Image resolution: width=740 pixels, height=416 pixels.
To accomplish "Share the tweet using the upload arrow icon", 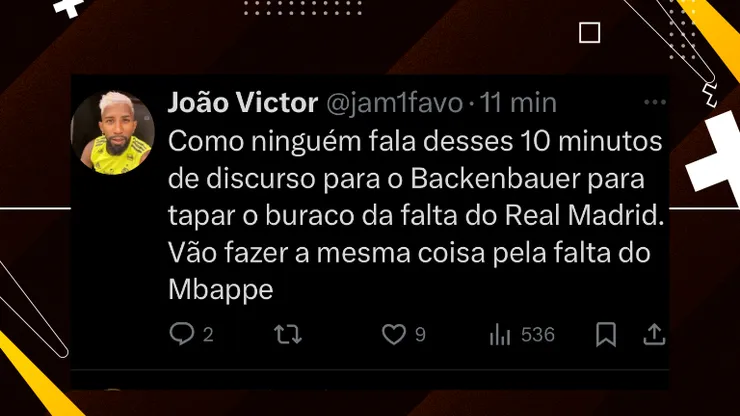I will point(654,334).
